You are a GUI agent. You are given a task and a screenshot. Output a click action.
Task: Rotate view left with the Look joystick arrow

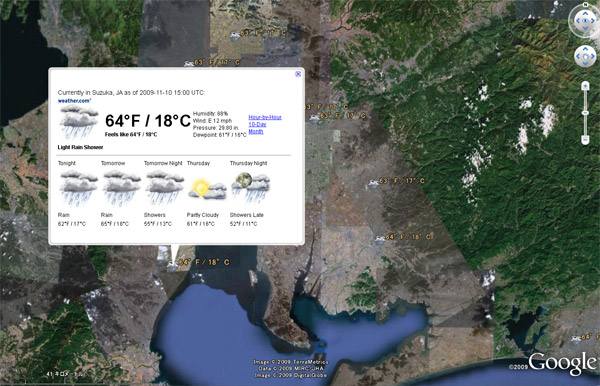click(578, 21)
